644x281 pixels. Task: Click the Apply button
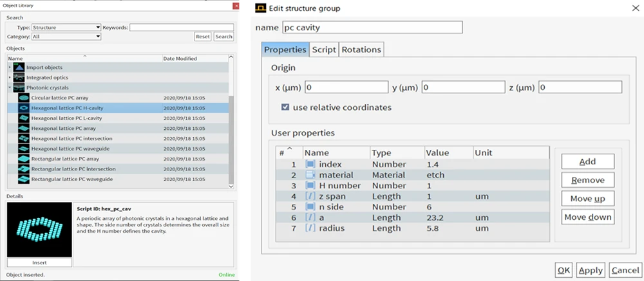click(591, 270)
